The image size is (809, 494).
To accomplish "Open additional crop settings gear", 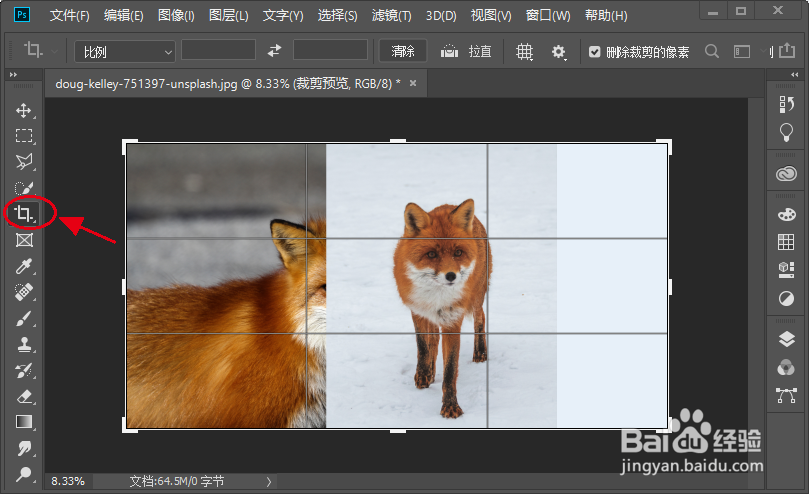I will (559, 52).
